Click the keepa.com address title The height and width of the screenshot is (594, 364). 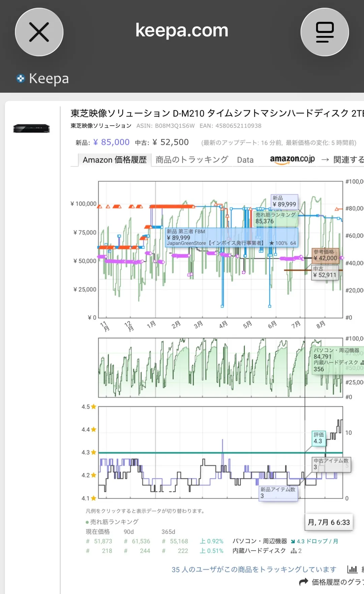182,30
